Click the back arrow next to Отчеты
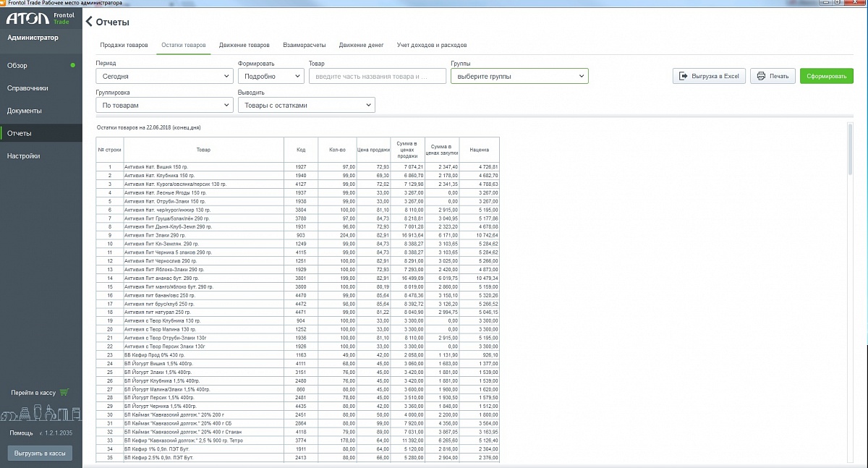The height and width of the screenshot is (468, 868). click(x=89, y=22)
